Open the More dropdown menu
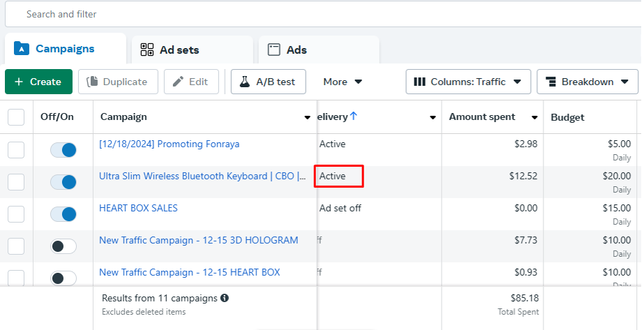This screenshot has width=644, height=330. pos(343,82)
